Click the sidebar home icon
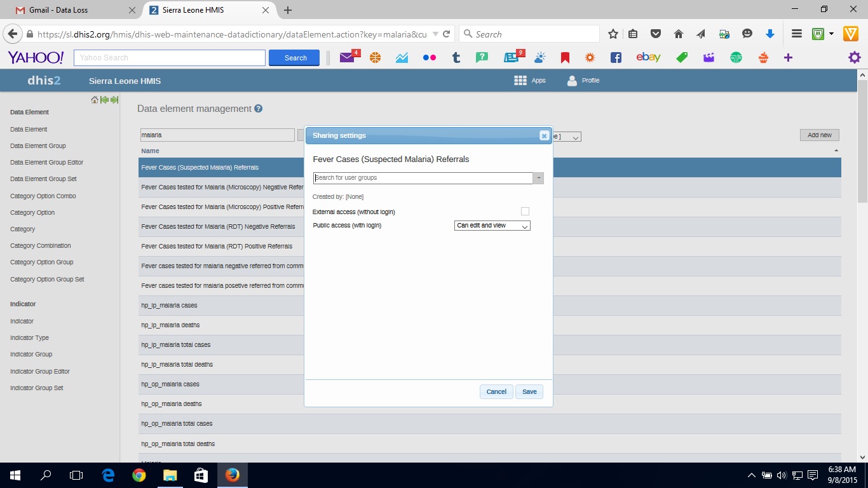Image resolution: width=868 pixels, height=488 pixels. 95,100
